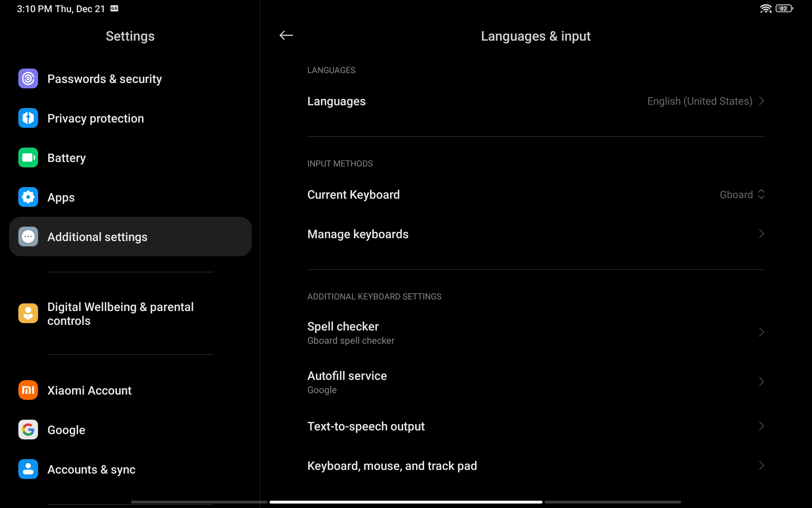
Task: Tap the orange Xiaomi Account icon
Action: tap(28, 390)
